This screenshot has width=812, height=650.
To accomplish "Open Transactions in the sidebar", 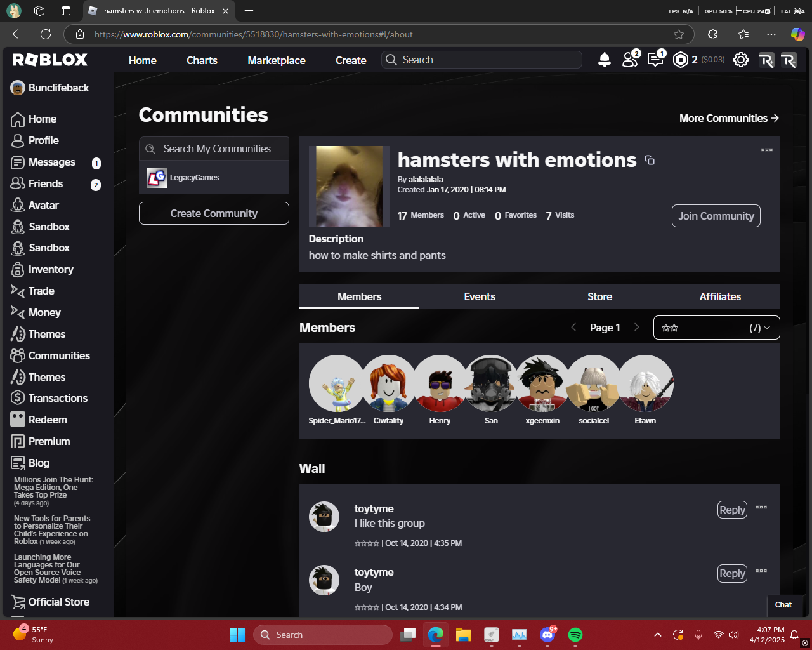I will tap(49, 399).
